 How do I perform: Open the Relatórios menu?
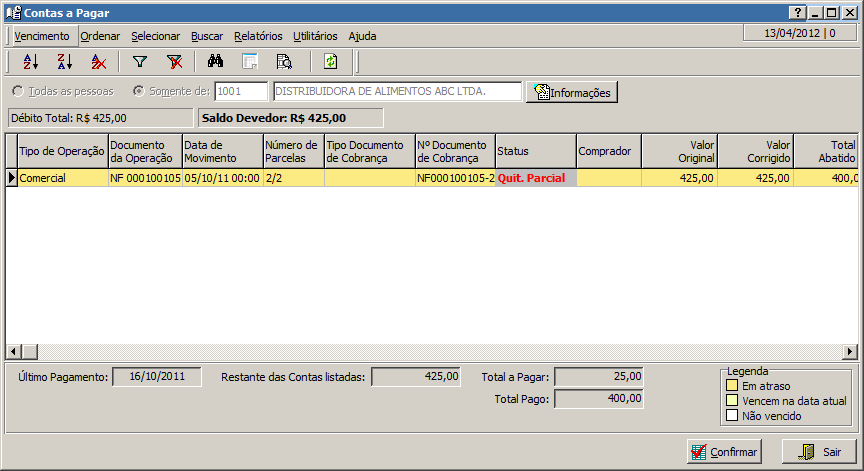pyautogui.click(x=258, y=36)
